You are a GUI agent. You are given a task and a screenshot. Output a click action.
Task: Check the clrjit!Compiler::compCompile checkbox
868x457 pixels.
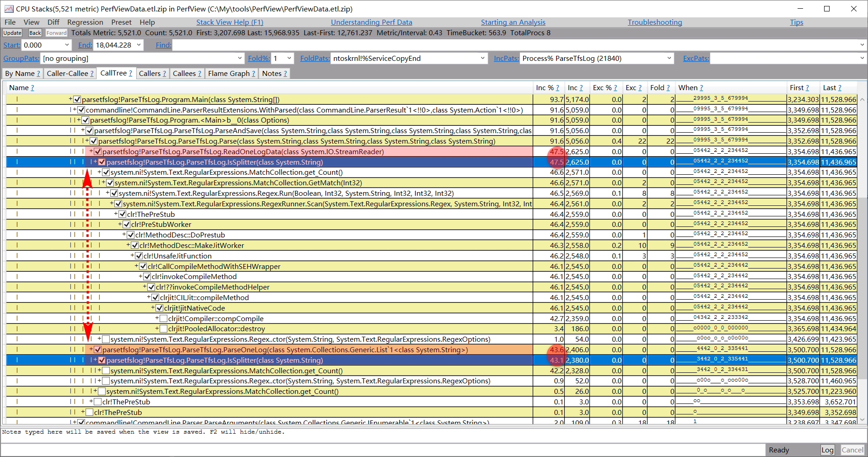point(164,318)
